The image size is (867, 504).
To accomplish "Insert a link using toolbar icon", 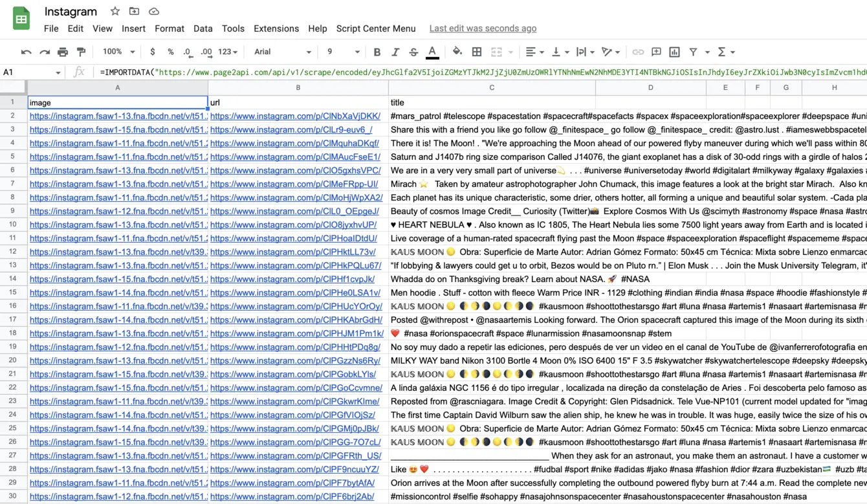I will [638, 52].
